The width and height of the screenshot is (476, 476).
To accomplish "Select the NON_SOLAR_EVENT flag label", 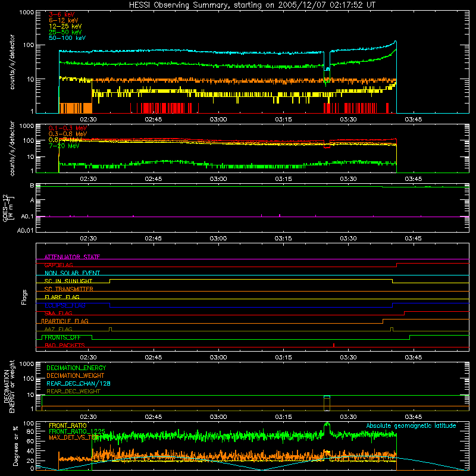I will pyautogui.click(x=72, y=273).
